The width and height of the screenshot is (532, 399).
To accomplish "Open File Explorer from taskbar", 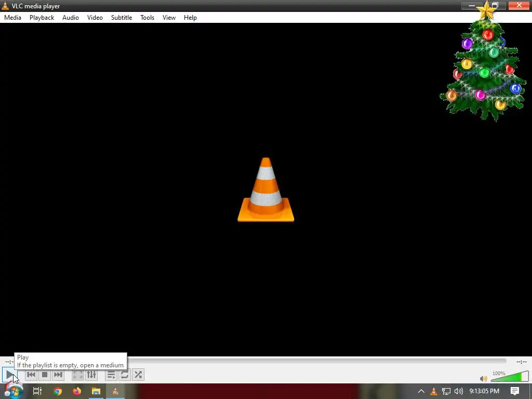I will coord(96,391).
